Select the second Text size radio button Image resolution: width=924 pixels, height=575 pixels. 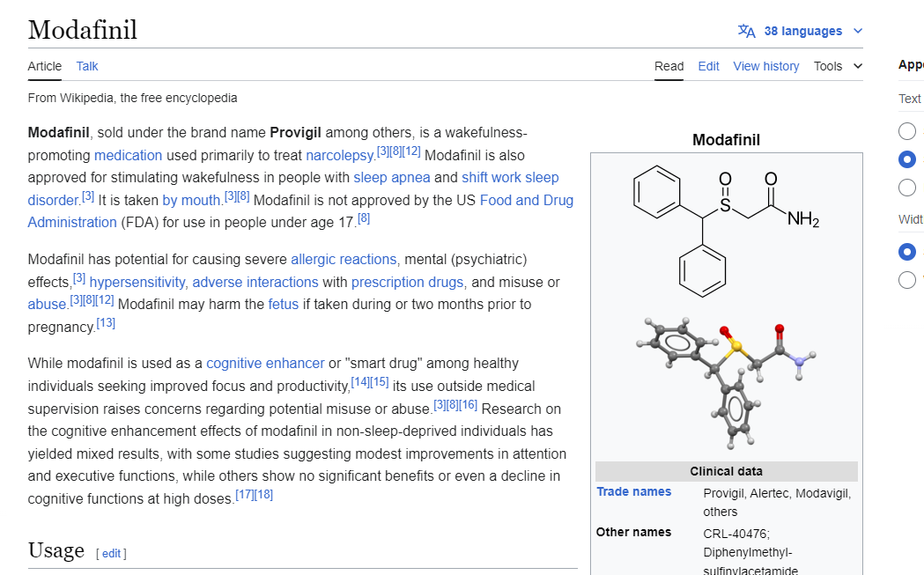pyautogui.click(x=907, y=159)
